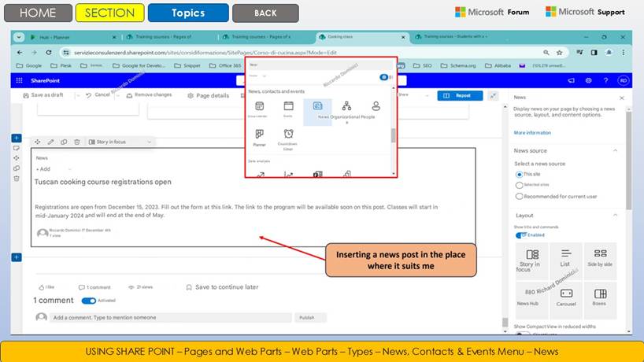Collapse the Layout section chevron

pyautogui.click(x=615, y=215)
